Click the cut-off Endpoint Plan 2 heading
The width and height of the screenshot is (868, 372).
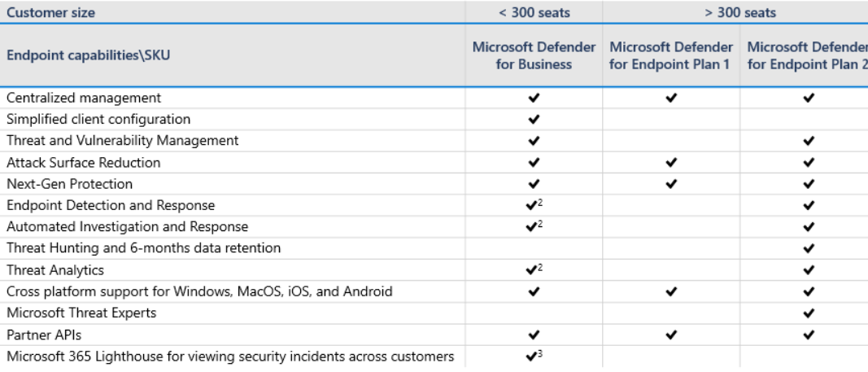point(807,55)
